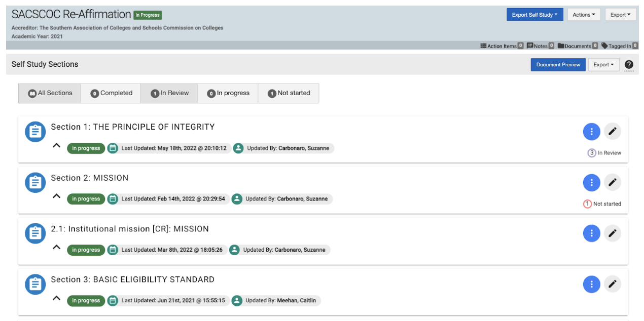Edit Section 3 with the pencil icon

[x=613, y=284]
